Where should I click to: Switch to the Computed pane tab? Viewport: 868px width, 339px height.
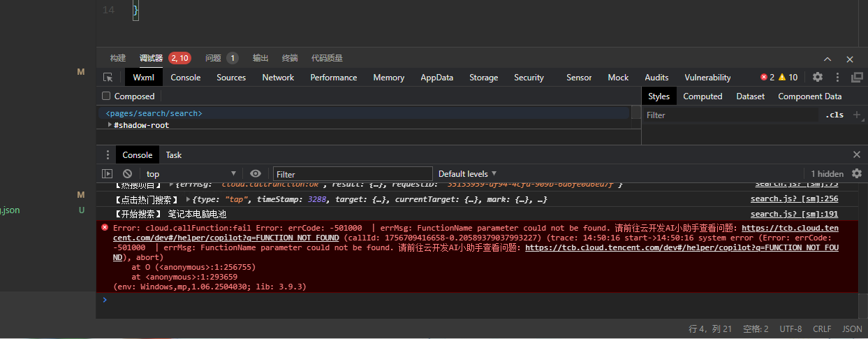(703, 96)
